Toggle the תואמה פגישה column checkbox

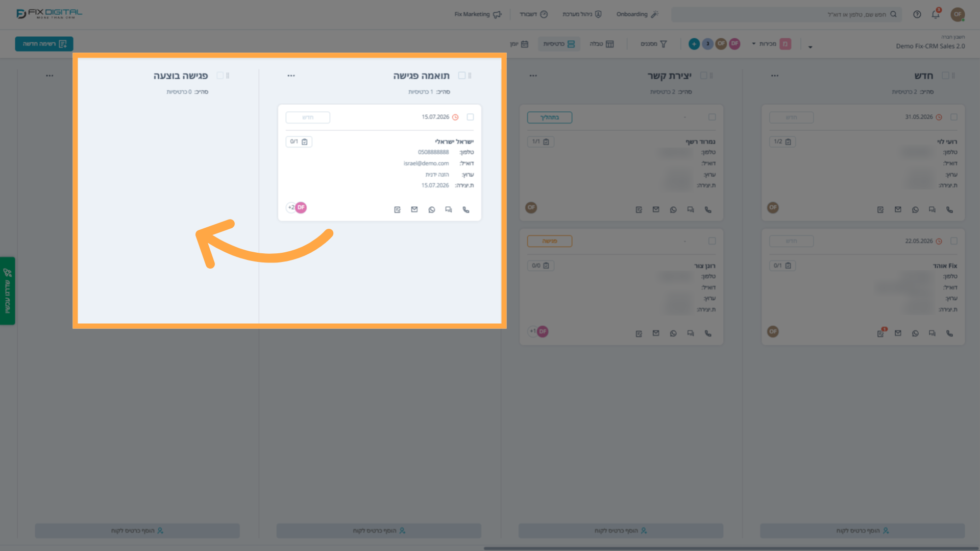click(461, 76)
